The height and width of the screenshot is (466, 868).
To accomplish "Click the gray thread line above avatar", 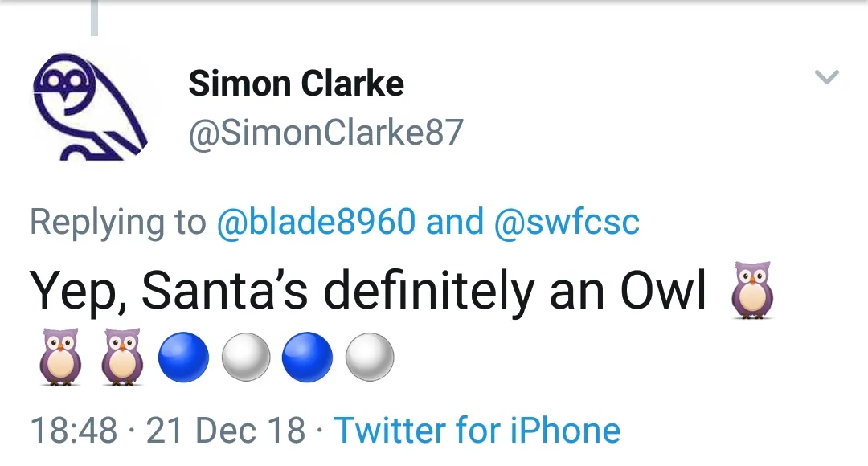I will pyautogui.click(x=94, y=18).
